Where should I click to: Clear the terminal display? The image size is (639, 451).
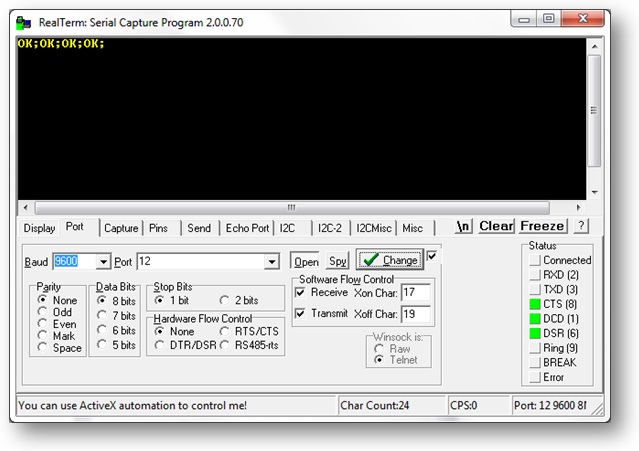point(496,226)
